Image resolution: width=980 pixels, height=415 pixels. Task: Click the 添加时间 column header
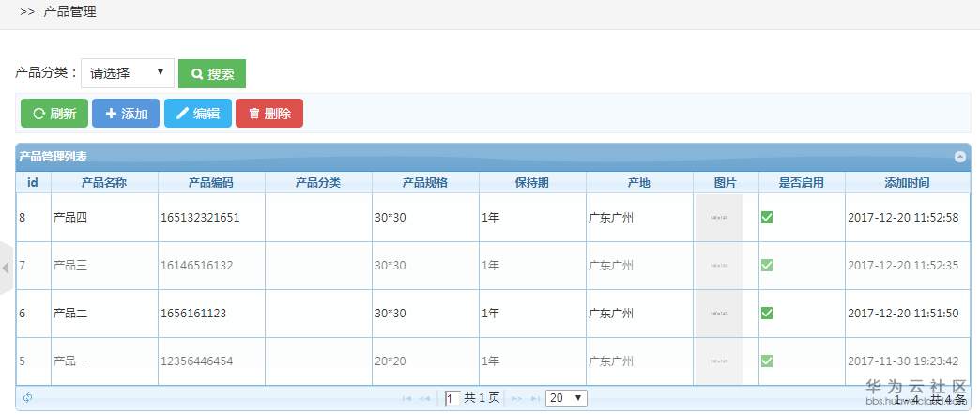[907, 182]
